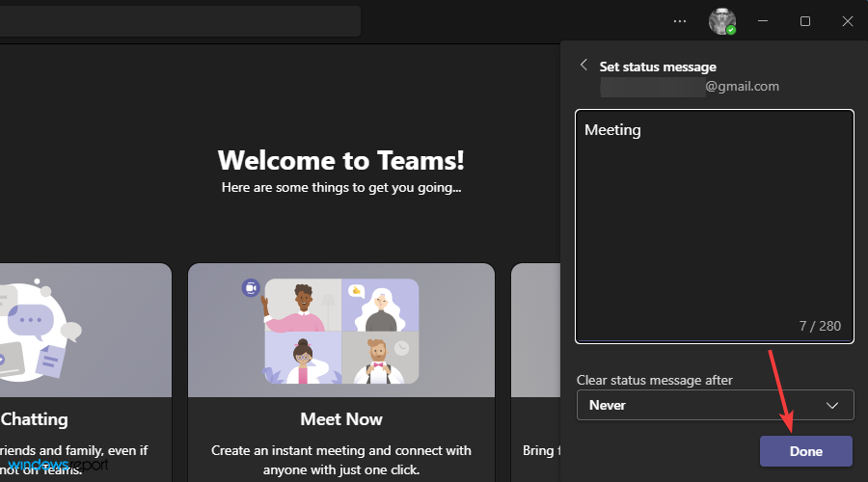Viewport: 868px width, 482px height.
Task: Click the Chatting title text
Action: (x=35, y=419)
